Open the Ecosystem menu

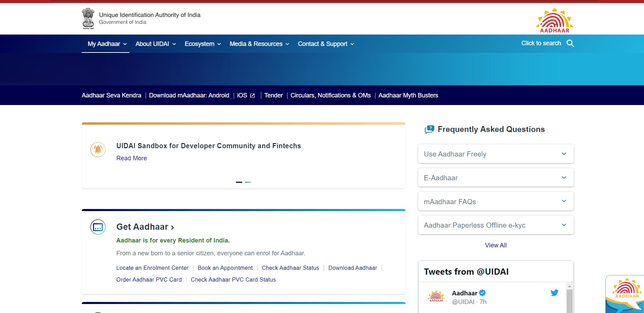coord(203,44)
